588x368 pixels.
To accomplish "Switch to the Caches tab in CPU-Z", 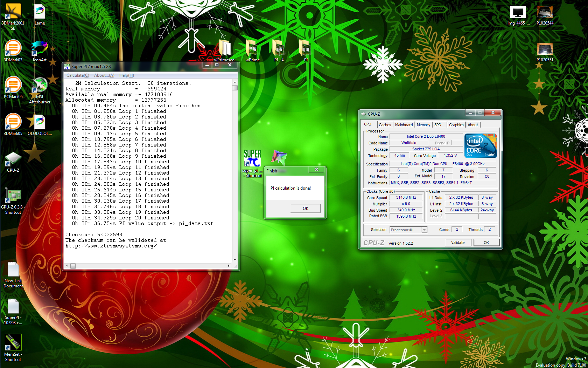I will coord(385,125).
